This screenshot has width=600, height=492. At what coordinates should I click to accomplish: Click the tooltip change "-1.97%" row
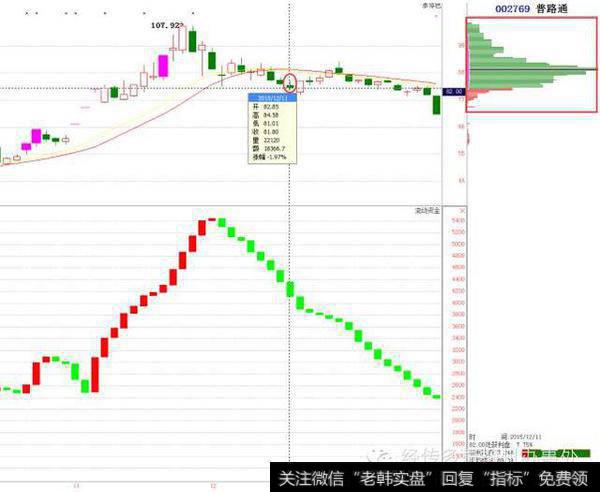(x=269, y=157)
